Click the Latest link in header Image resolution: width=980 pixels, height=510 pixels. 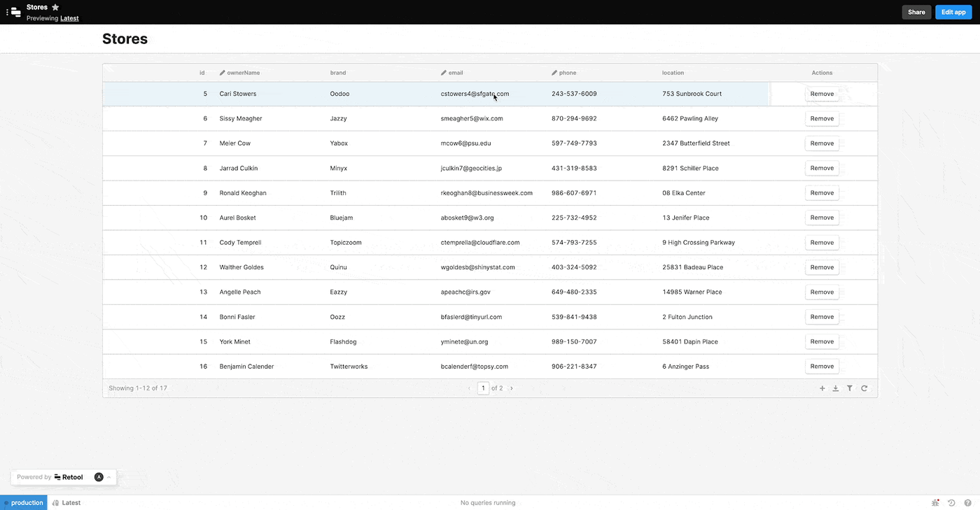click(69, 18)
